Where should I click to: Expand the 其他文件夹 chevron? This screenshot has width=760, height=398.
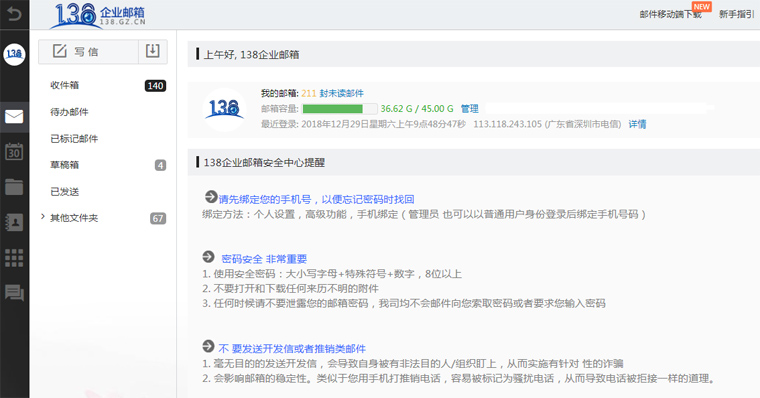tap(43, 217)
